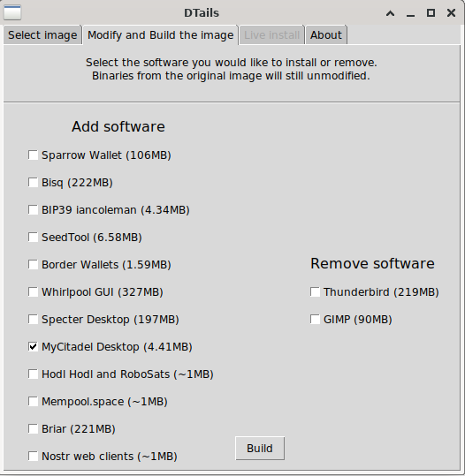Check Specter Desktop (197MB)
465x476 pixels.
click(x=33, y=320)
